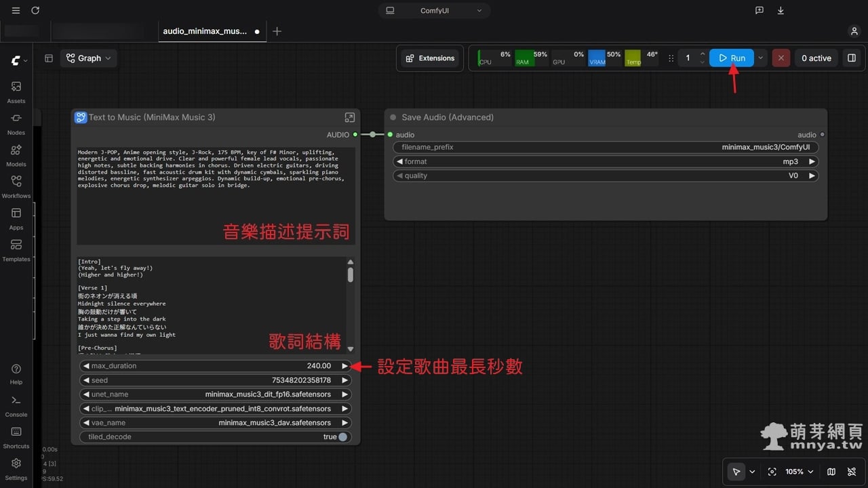Open the hamburger menu in the title bar

tap(16, 11)
